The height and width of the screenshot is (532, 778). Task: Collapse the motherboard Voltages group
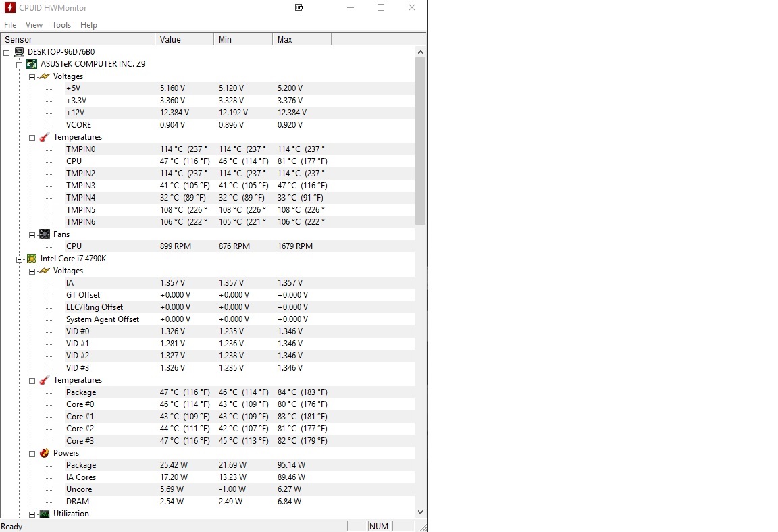32,77
